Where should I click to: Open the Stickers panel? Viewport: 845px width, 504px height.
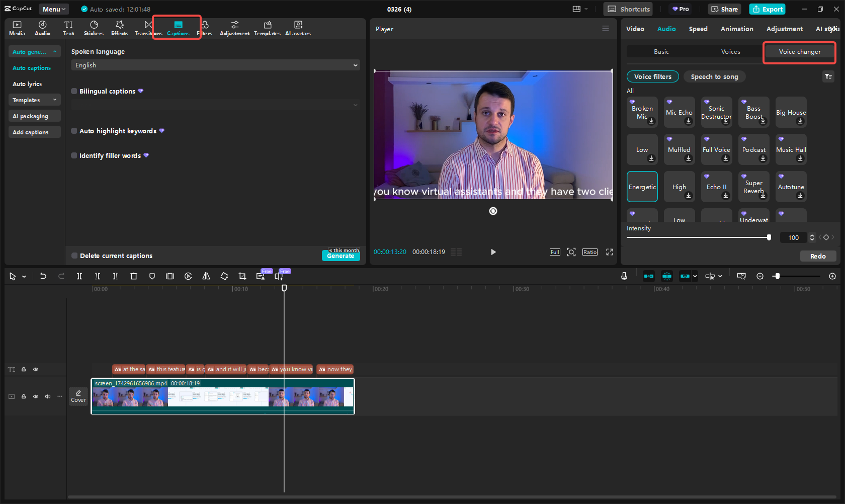point(94,28)
